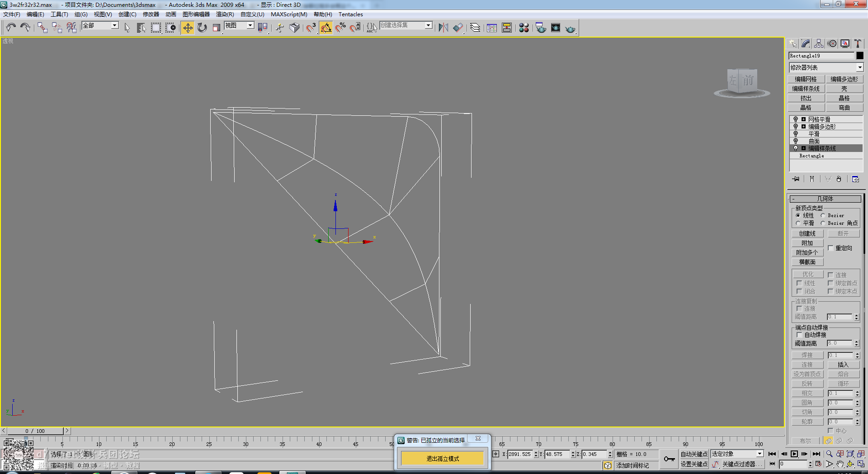Click the X coordinate input field
Screen dimensions: 868x474
point(520,454)
